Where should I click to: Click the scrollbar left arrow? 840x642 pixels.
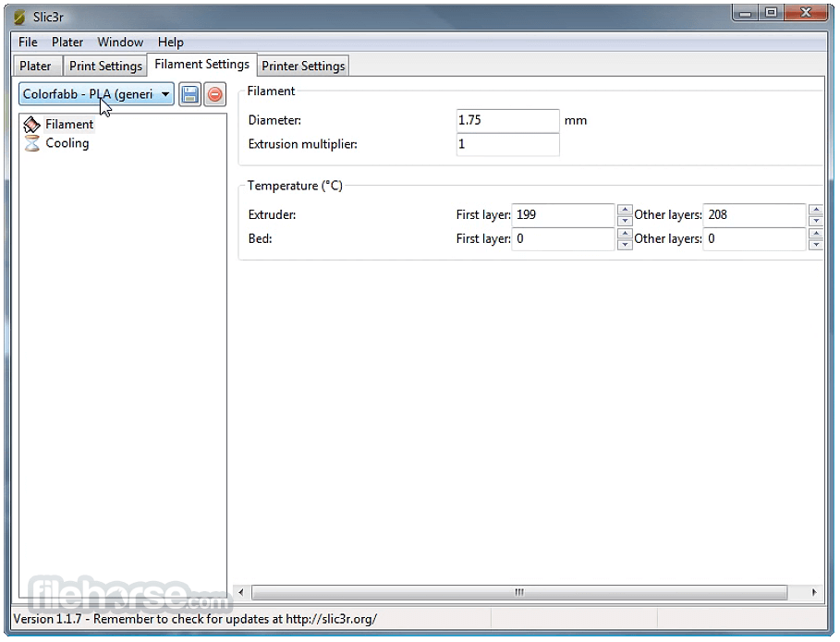click(x=241, y=592)
